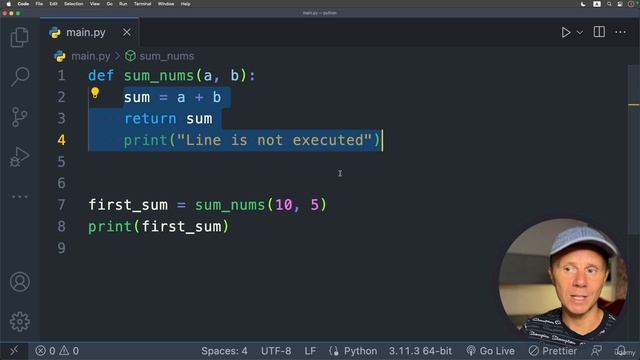
Task: Show additional views via ellipsis in activity bar
Action: click(20, 197)
